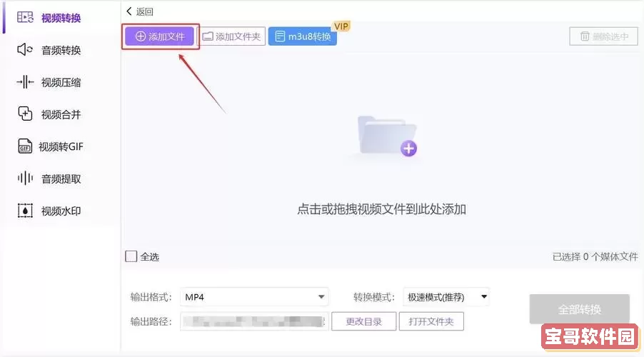This screenshot has height=357, width=644.
Task: Open the 视频水印 watermark icon
Action: tap(25, 211)
